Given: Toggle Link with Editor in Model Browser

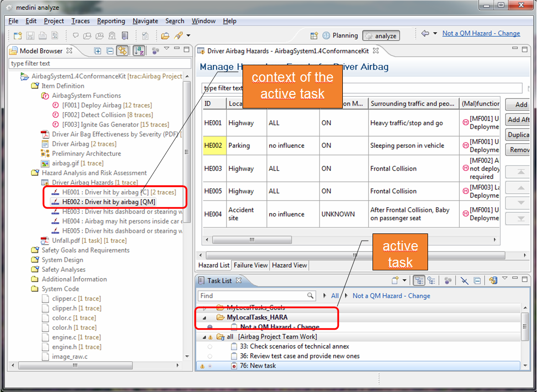Looking at the screenshot, I should [x=122, y=51].
